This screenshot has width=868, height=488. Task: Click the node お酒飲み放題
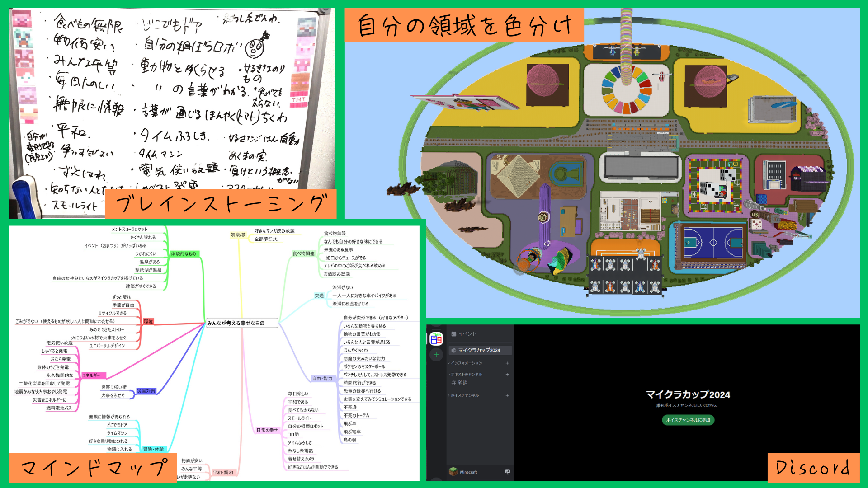click(337, 274)
